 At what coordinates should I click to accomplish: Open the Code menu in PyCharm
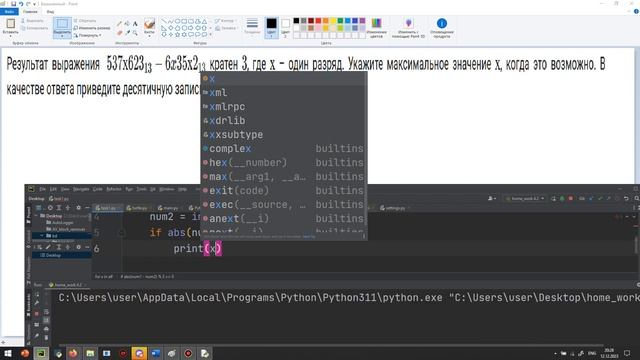98,189
